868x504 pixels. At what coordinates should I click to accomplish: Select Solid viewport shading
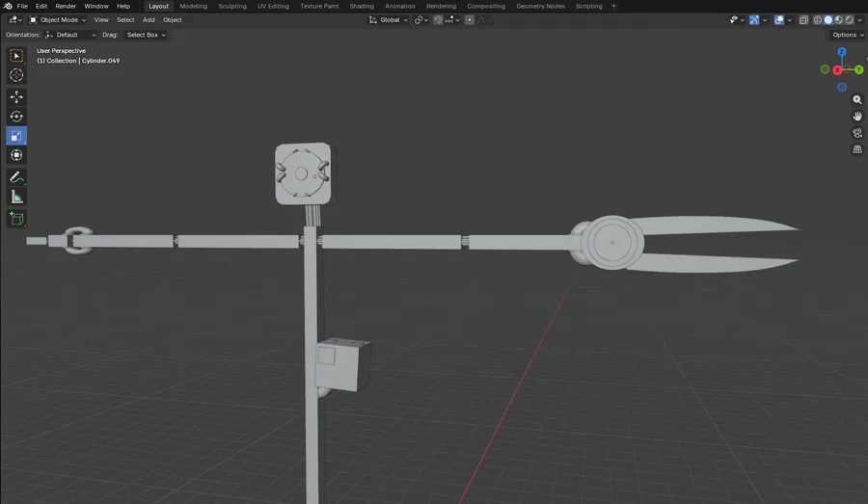click(x=828, y=20)
